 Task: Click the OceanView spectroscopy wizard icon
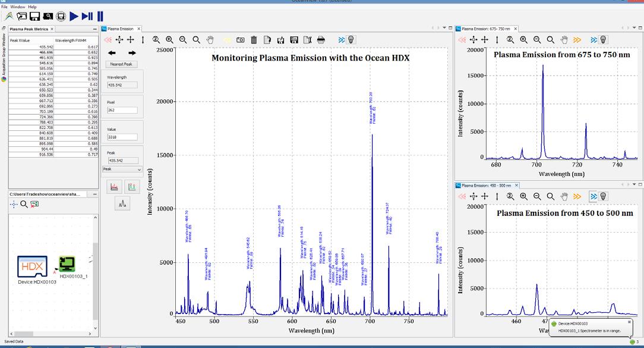coord(9,17)
